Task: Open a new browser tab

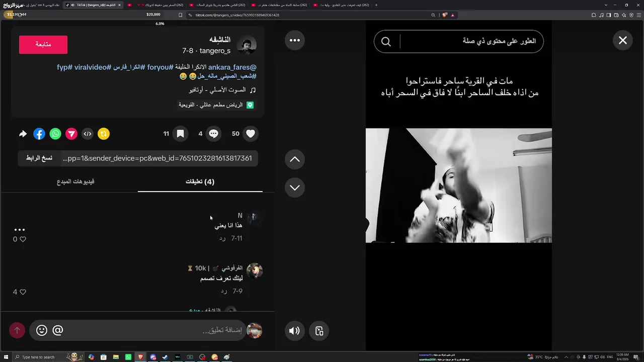Action: [376, 5]
